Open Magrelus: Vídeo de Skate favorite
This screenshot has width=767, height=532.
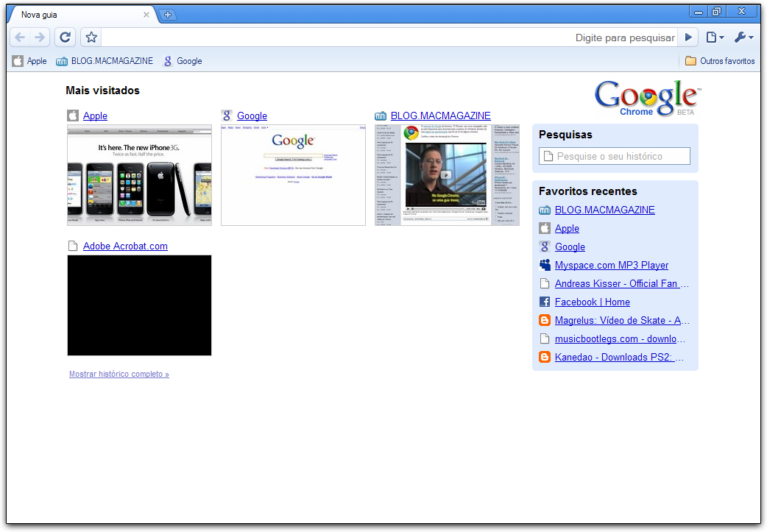click(x=622, y=320)
